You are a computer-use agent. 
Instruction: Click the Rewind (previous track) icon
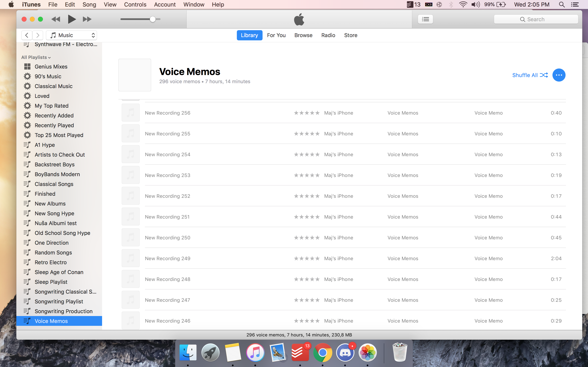[56, 19]
